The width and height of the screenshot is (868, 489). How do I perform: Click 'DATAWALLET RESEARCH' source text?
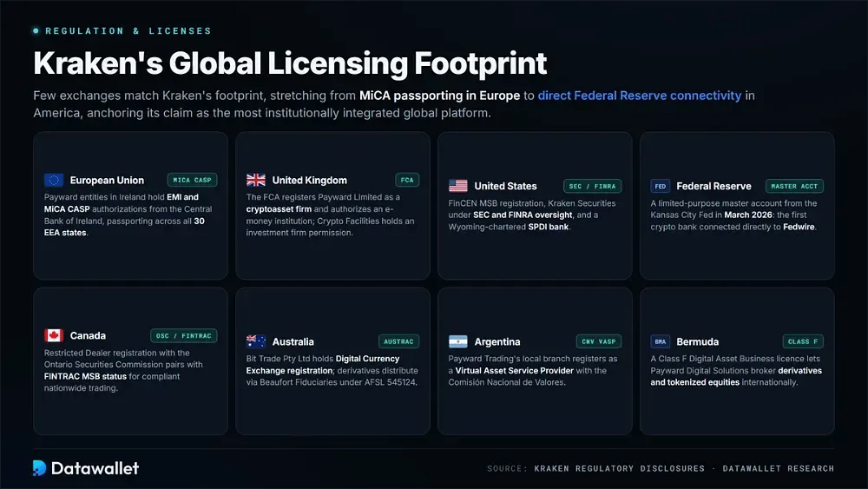779,468
